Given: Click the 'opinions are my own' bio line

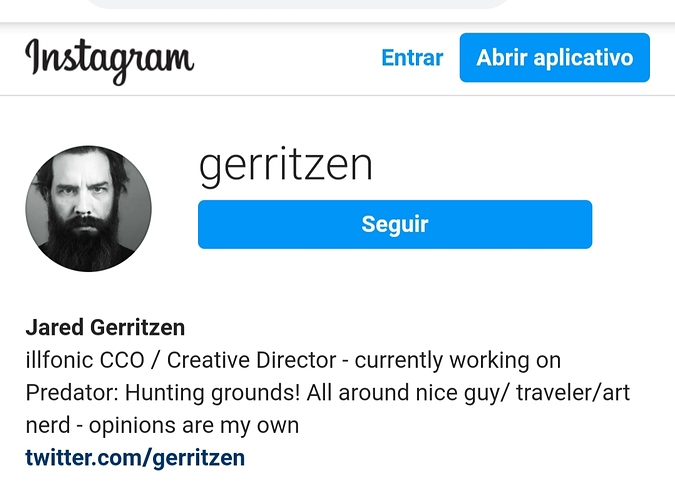Looking at the screenshot, I should (194, 425).
